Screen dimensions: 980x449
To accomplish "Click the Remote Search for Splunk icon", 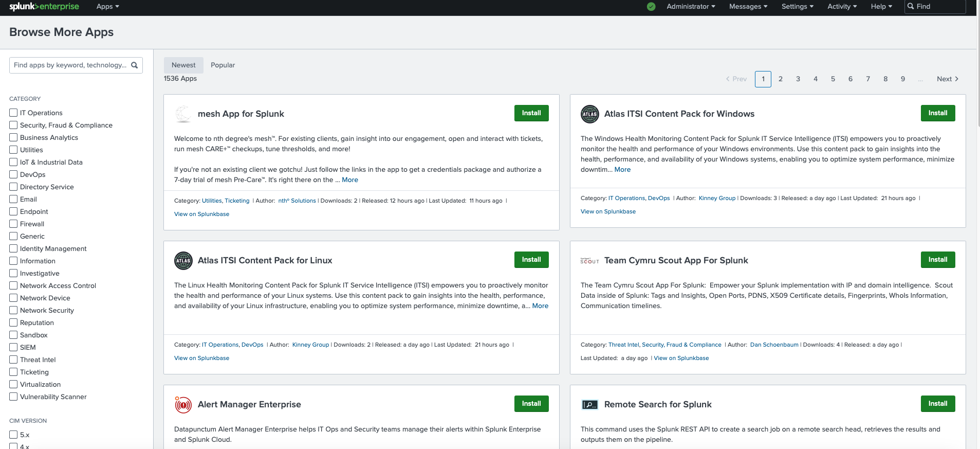I will pos(590,405).
